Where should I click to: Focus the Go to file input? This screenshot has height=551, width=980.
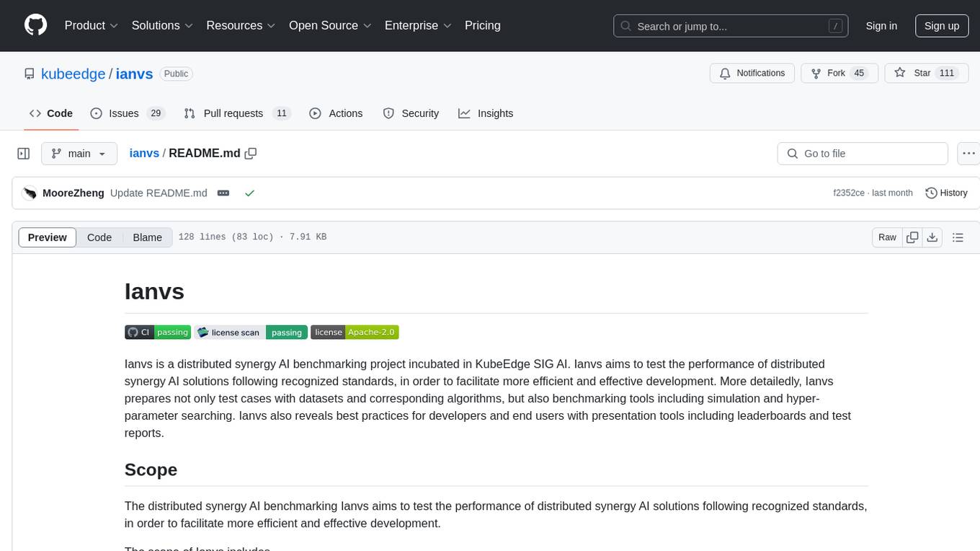point(863,154)
